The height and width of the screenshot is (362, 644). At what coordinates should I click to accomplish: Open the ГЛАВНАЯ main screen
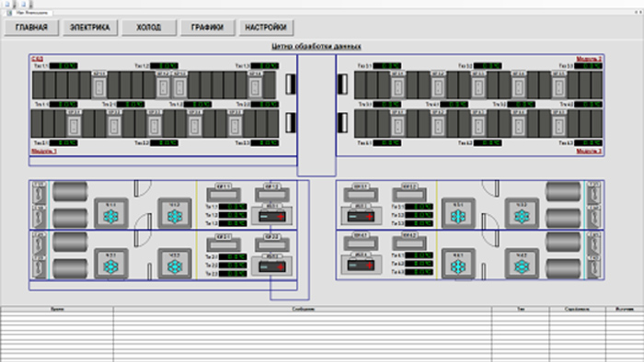pyautogui.click(x=31, y=28)
